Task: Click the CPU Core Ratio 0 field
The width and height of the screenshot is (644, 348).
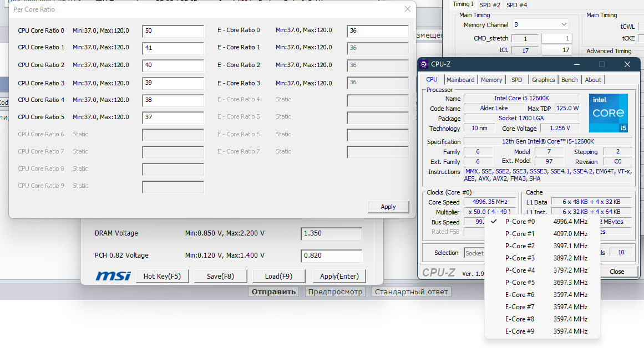Action: tap(173, 31)
